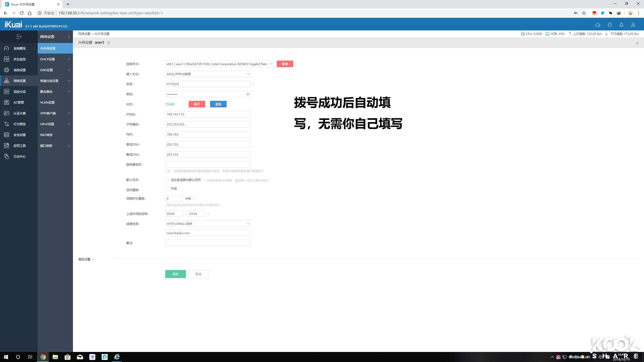This screenshot has height=362, width=644.
Task: Open 系统设置 using the gear icon
Action: pyautogui.click(x=7, y=70)
